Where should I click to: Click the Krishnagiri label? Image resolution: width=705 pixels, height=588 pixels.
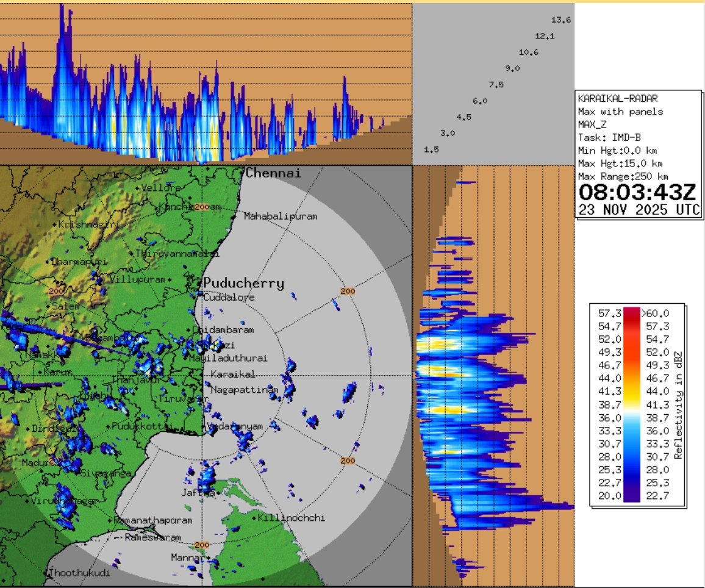(88, 224)
